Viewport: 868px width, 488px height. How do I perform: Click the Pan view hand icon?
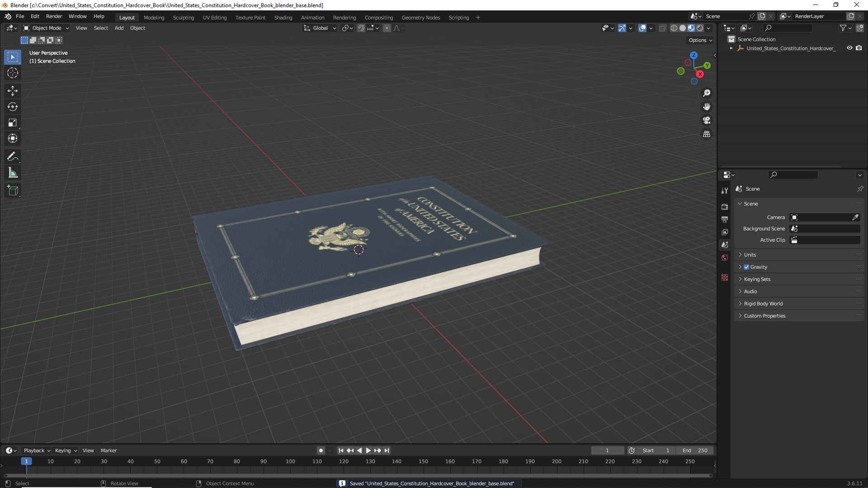(707, 107)
